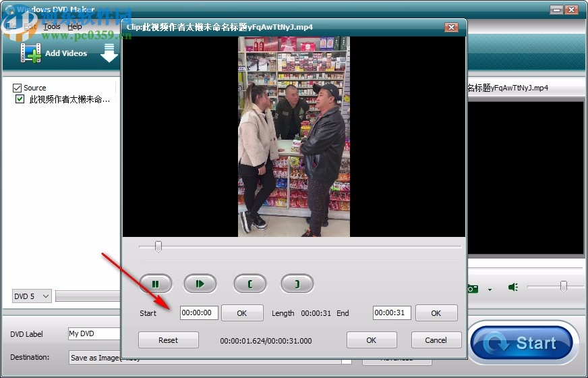588x378 pixels.
Task: Open the Help menu
Action: point(75,26)
